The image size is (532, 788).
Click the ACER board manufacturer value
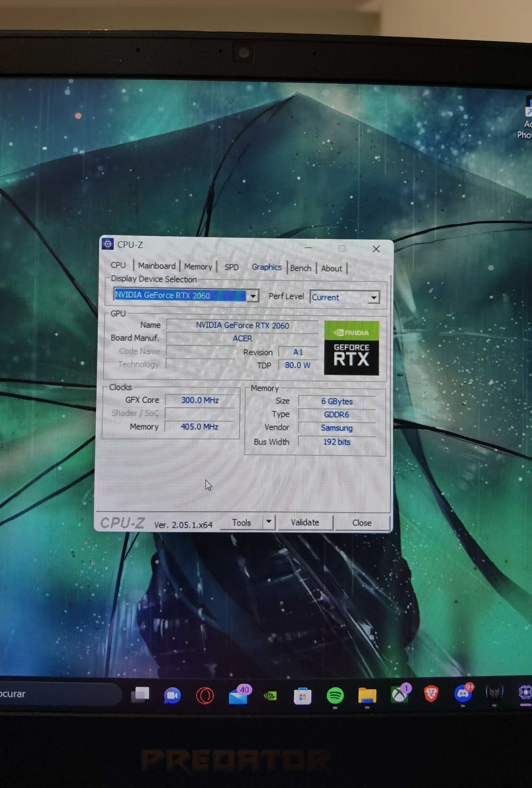point(242,338)
